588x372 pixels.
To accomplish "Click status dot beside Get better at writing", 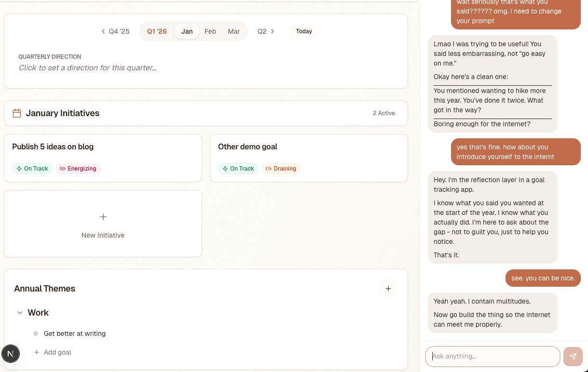I will coord(36,333).
